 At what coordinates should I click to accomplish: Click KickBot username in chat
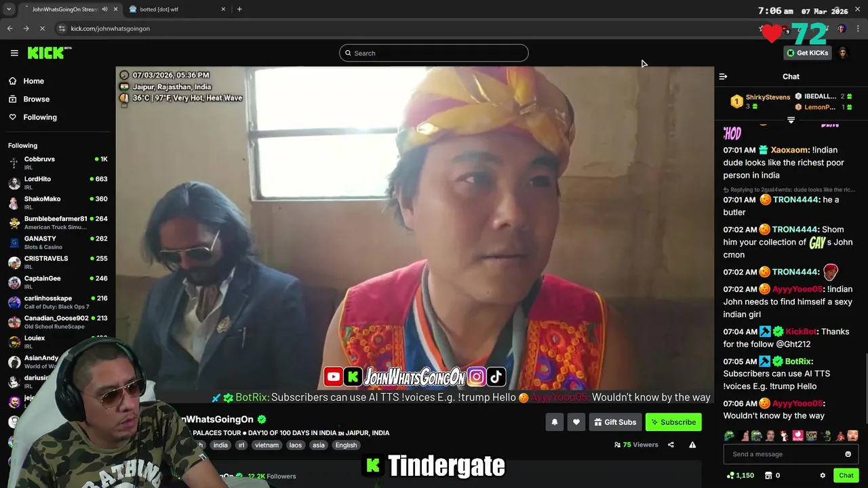(801, 331)
